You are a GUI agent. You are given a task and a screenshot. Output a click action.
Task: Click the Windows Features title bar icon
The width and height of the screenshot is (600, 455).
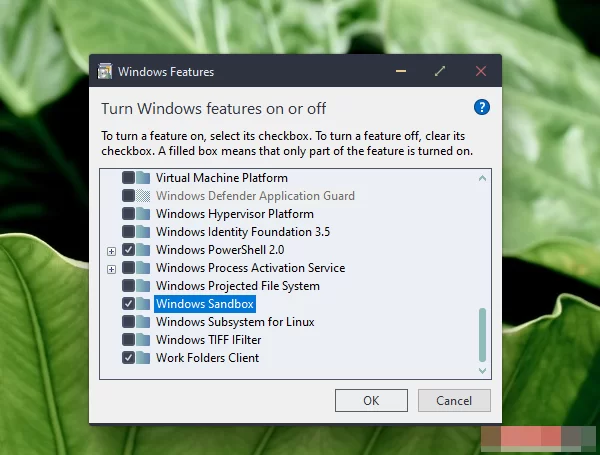(105, 72)
